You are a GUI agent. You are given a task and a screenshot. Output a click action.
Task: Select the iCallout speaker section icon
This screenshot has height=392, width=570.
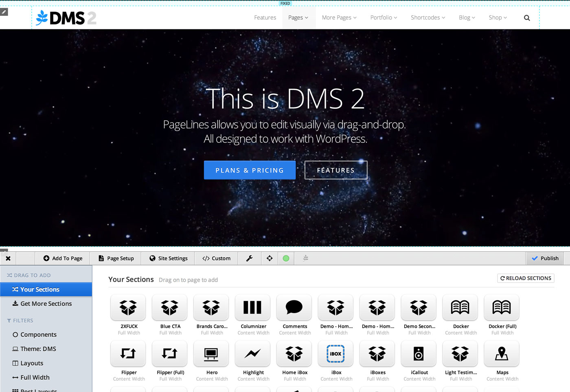tap(419, 353)
